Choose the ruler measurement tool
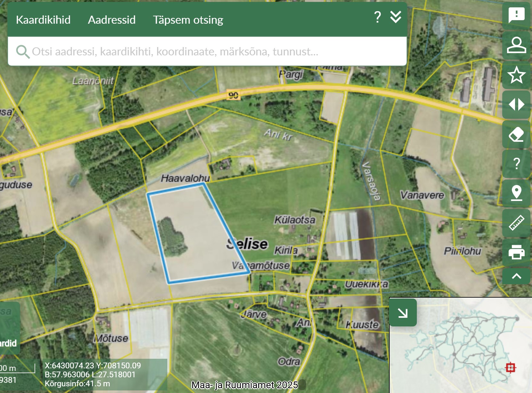The height and width of the screenshot is (393, 532). click(516, 223)
